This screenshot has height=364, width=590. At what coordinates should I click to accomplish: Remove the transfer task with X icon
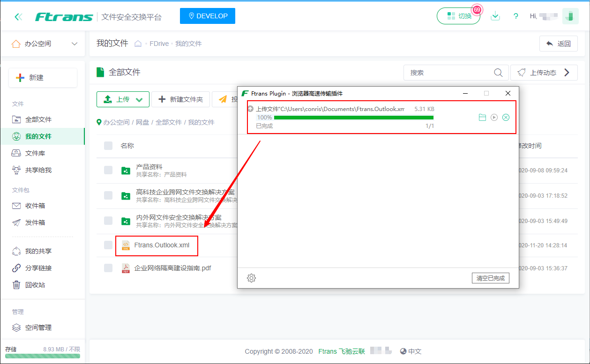pos(506,117)
